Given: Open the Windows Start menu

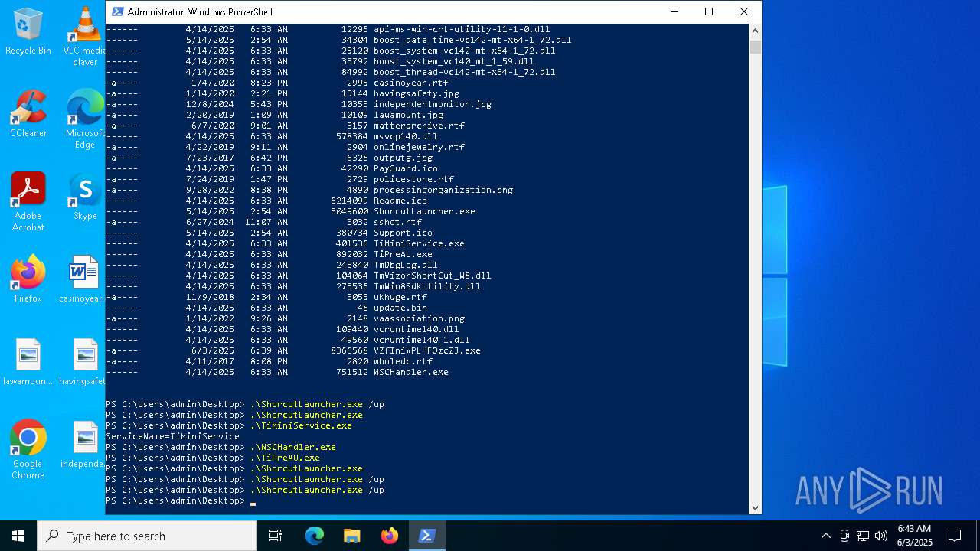Looking at the screenshot, I should (18, 536).
